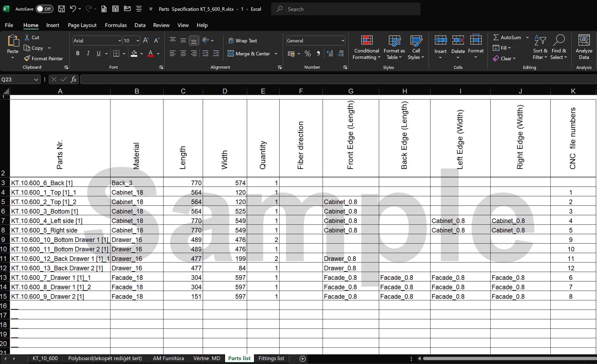This screenshot has height=364, width=597.
Task: Open the Arial font name dropdown
Action: [119, 41]
